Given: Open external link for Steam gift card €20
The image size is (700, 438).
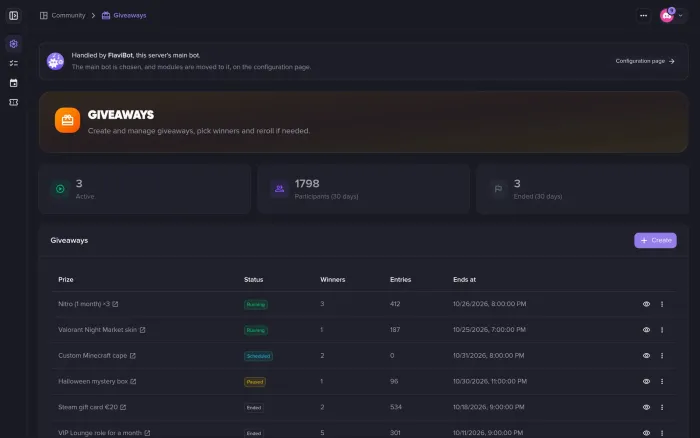Looking at the screenshot, I should pos(123,407).
